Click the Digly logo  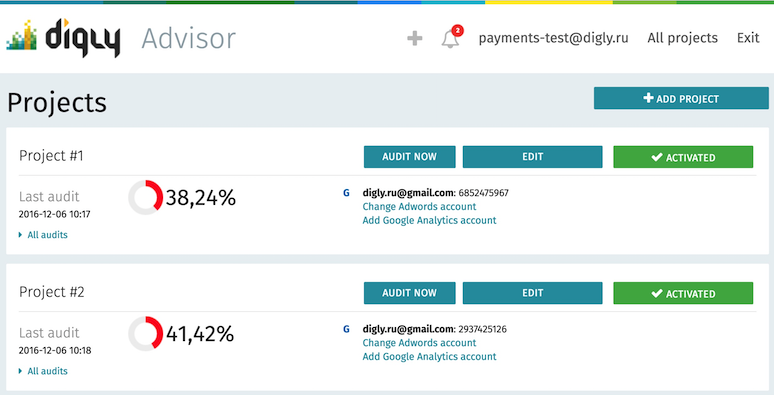[63, 38]
